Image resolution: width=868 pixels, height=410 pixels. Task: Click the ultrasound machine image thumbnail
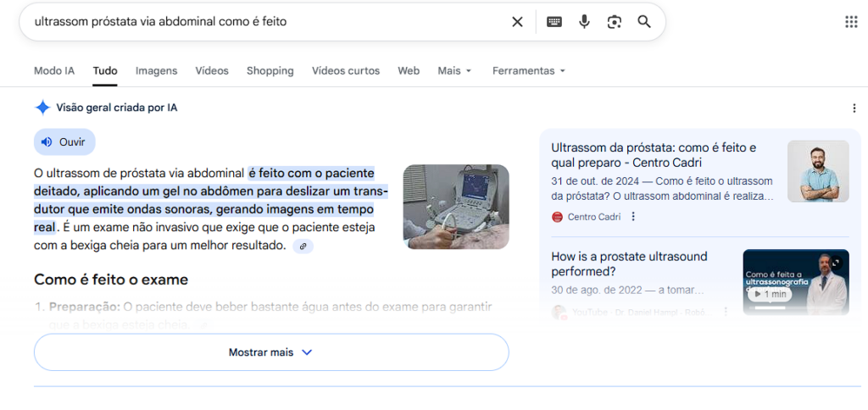coord(455,207)
